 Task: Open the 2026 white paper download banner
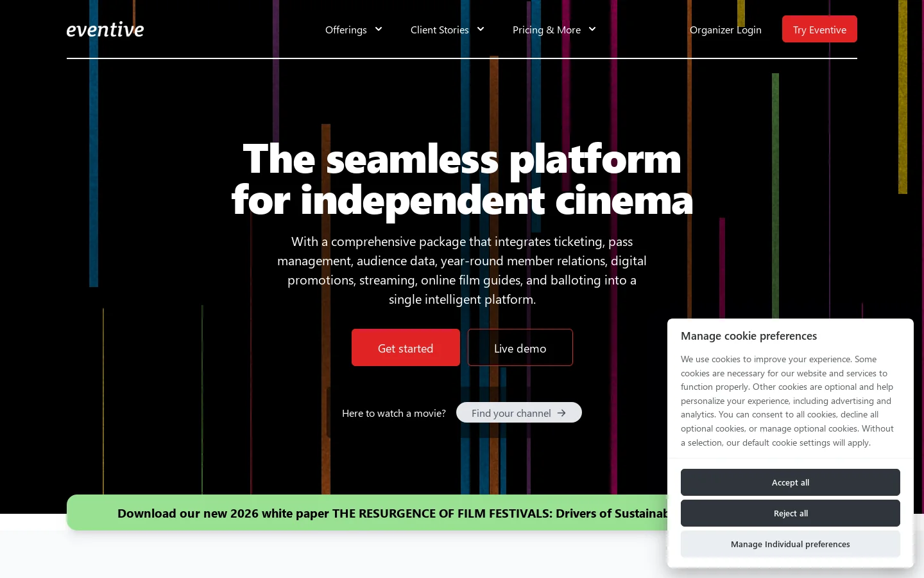[367, 512]
